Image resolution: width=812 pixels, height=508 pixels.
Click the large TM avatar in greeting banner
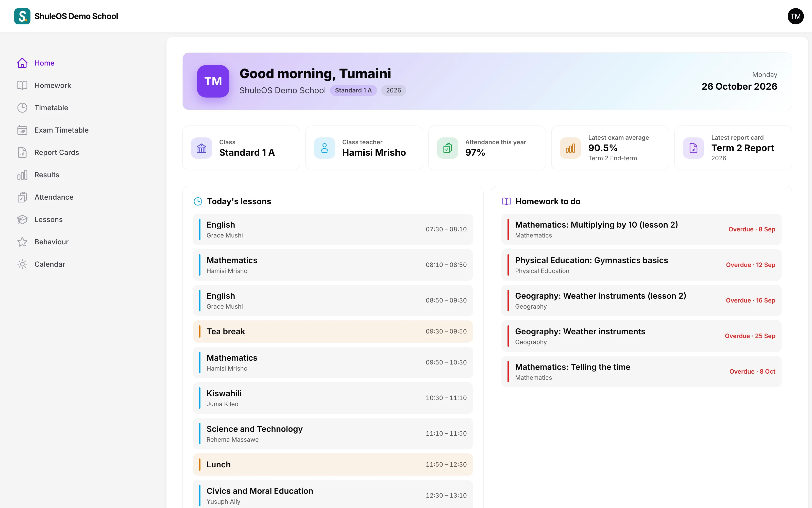[213, 81]
